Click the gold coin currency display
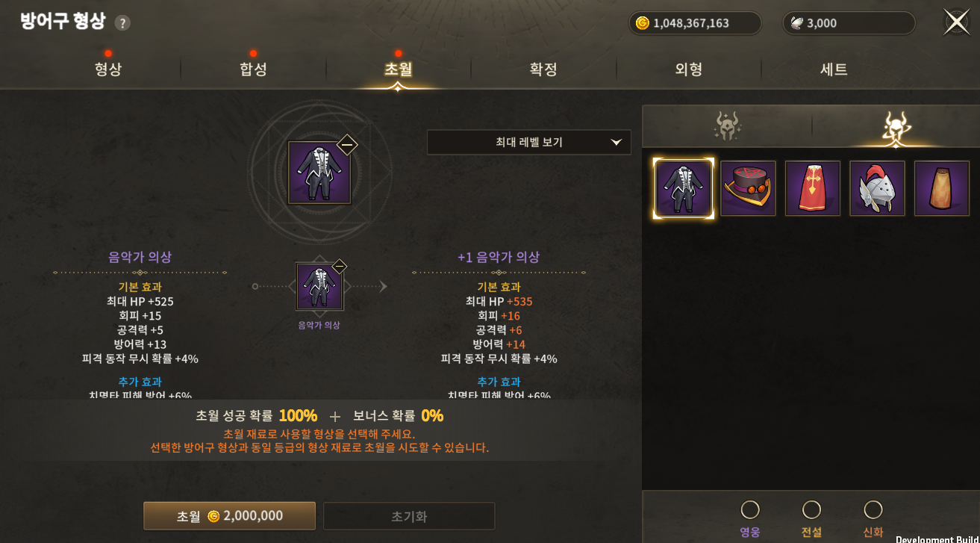Viewport: 980px width, 543px height. tap(695, 23)
